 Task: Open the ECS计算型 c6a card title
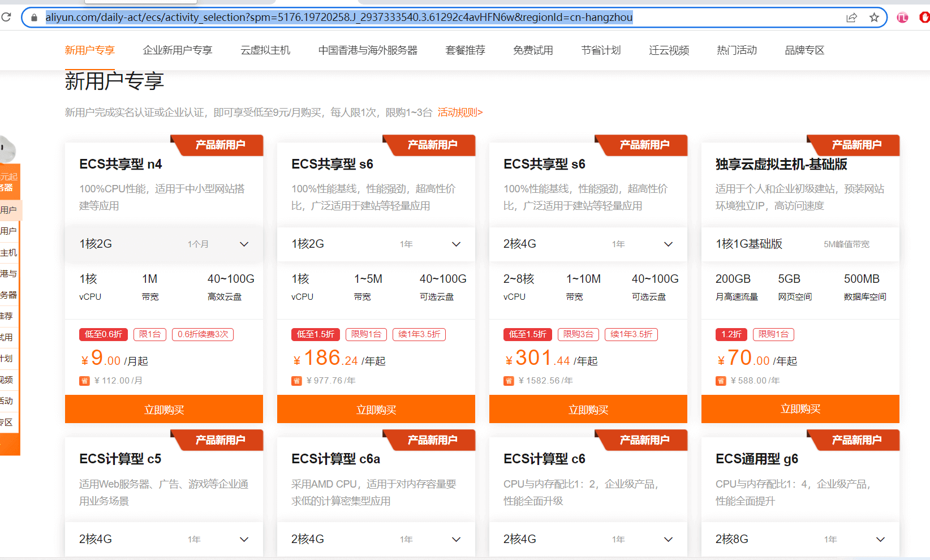[335, 459]
